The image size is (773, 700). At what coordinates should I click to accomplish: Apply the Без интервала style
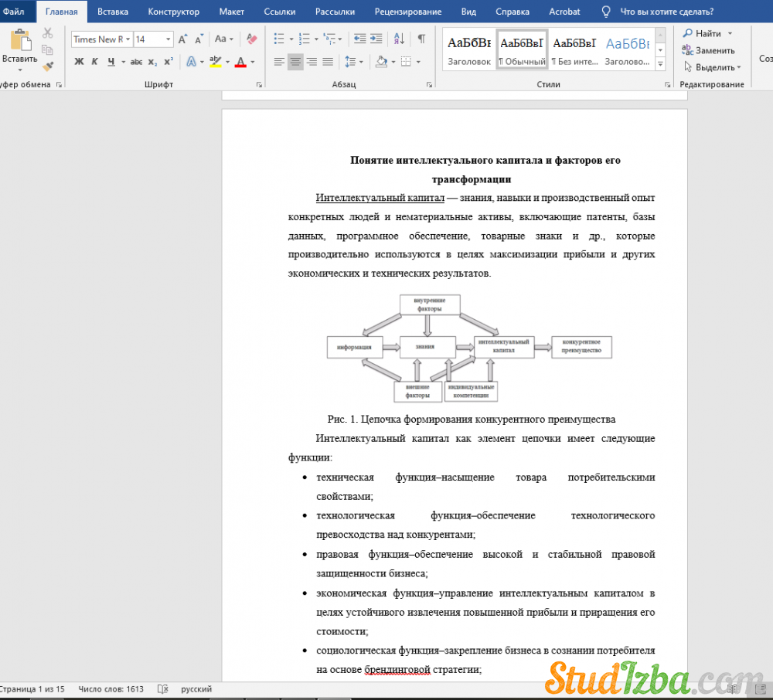pyautogui.click(x=574, y=49)
